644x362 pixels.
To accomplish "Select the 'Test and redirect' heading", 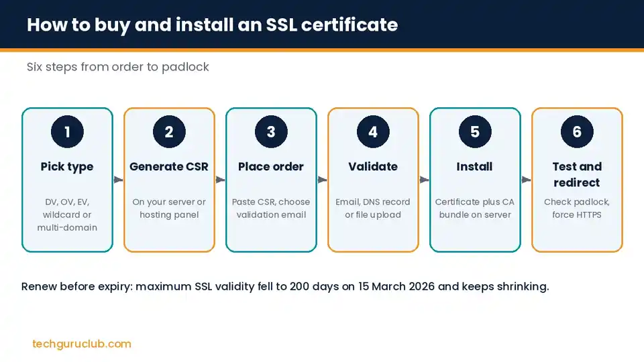I will pos(577,174).
